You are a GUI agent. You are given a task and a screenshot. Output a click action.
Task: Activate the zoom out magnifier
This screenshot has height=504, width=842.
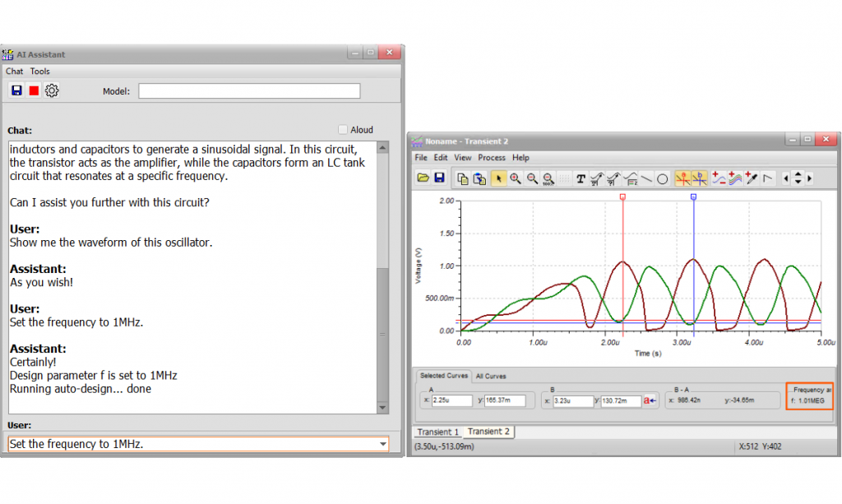(532, 178)
